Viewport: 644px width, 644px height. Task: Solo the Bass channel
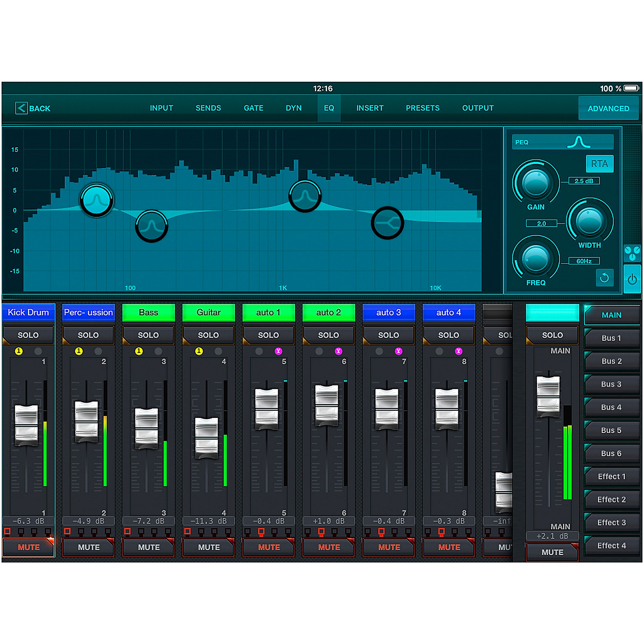(x=148, y=335)
